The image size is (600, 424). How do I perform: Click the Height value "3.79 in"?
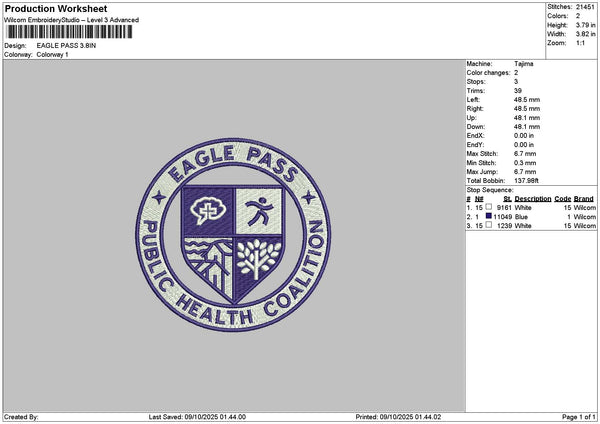tap(585, 25)
